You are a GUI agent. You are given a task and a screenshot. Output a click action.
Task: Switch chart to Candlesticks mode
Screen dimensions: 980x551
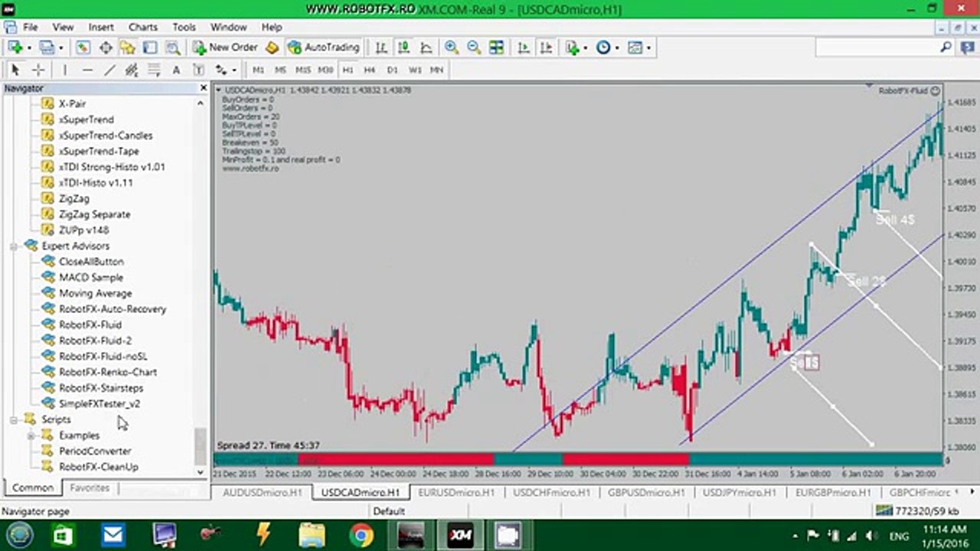pos(403,47)
